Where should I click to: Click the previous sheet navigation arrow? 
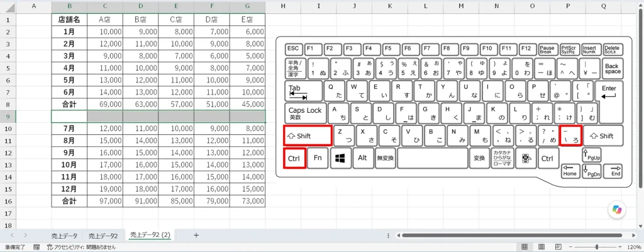[x=12, y=235]
